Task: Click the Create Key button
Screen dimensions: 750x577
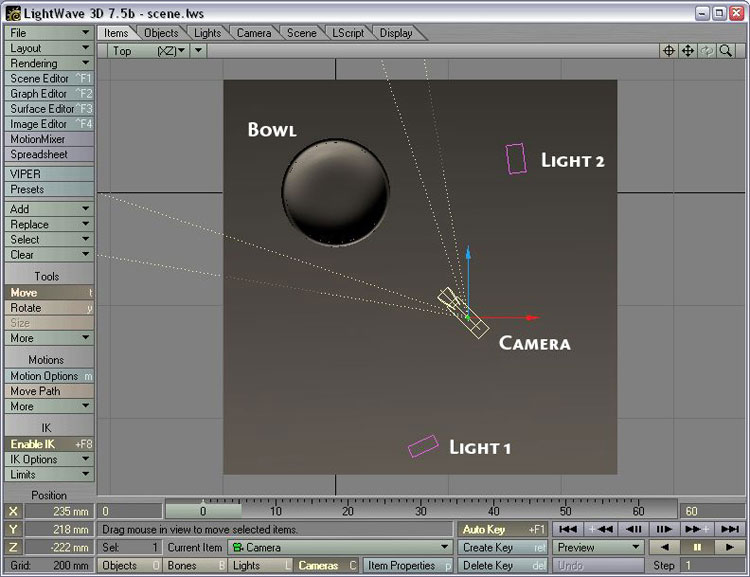Action: (499, 548)
